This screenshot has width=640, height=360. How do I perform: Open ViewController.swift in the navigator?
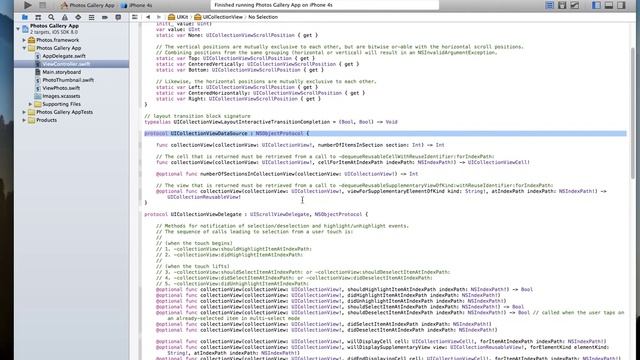pos(66,64)
